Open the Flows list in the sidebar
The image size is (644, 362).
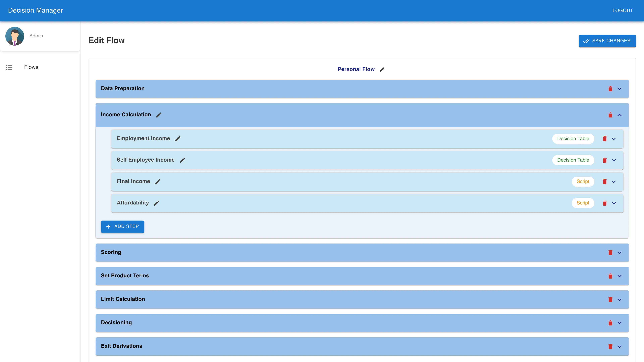point(31,67)
